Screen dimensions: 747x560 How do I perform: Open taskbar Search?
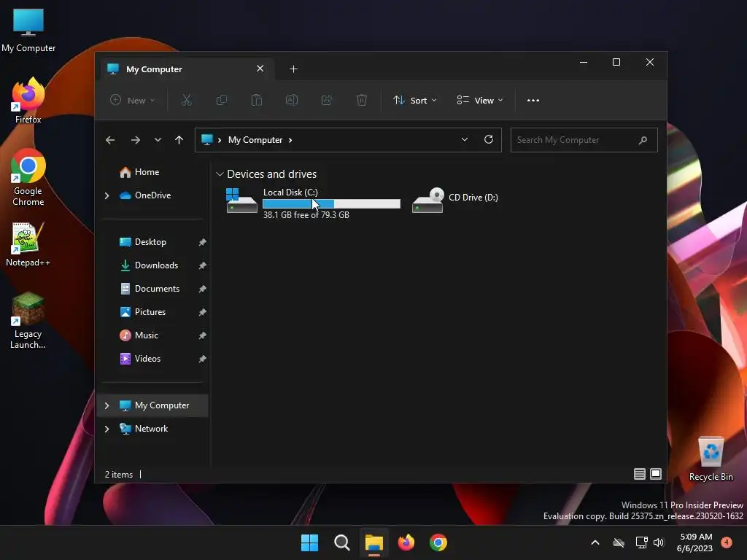(x=341, y=542)
